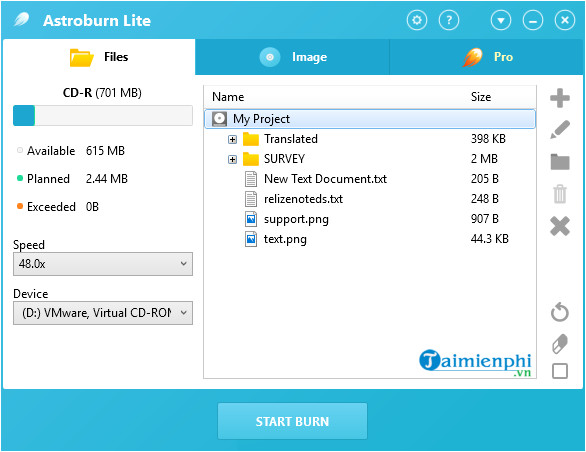
Task: Click the Exceeded 0B value
Action: click(92, 207)
